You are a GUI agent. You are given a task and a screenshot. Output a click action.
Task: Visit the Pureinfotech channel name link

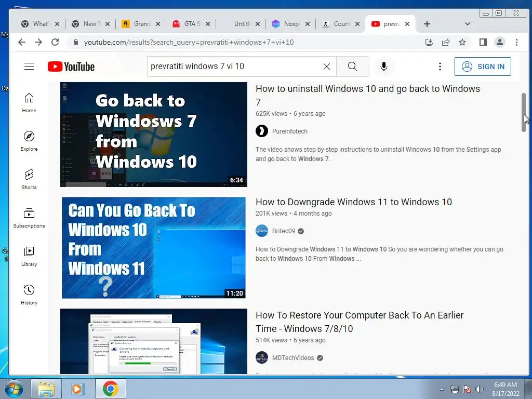click(x=290, y=131)
